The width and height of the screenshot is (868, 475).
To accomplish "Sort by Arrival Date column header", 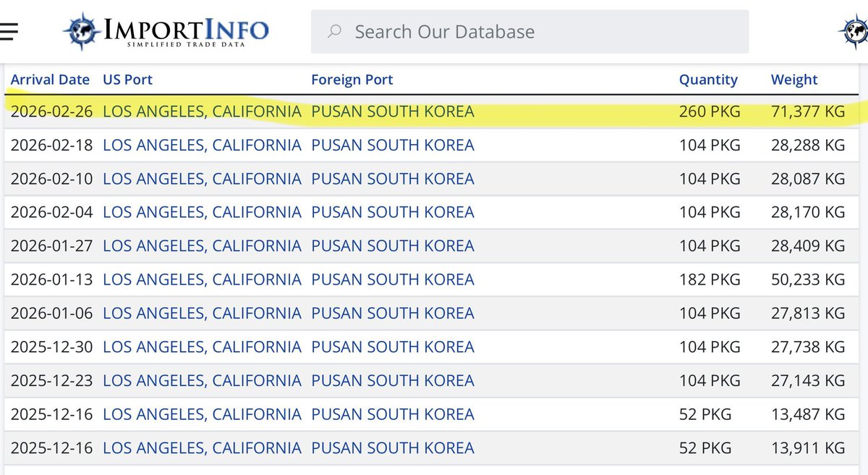I will [50, 80].
